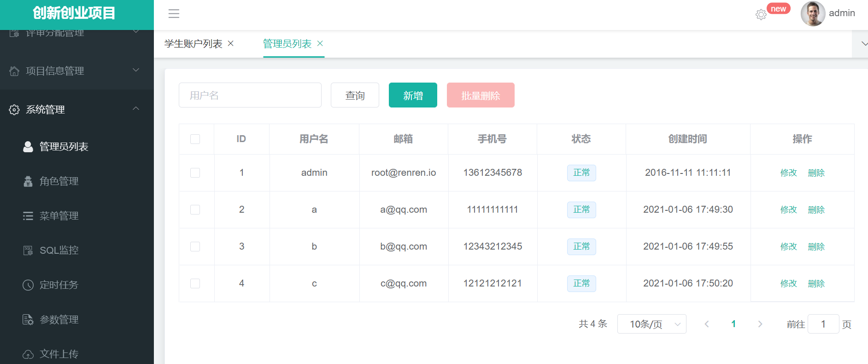The height and width of the screenshot is (364, 868).
Task: Click the b@qq.com email cell
Action: tap(404, 246)
